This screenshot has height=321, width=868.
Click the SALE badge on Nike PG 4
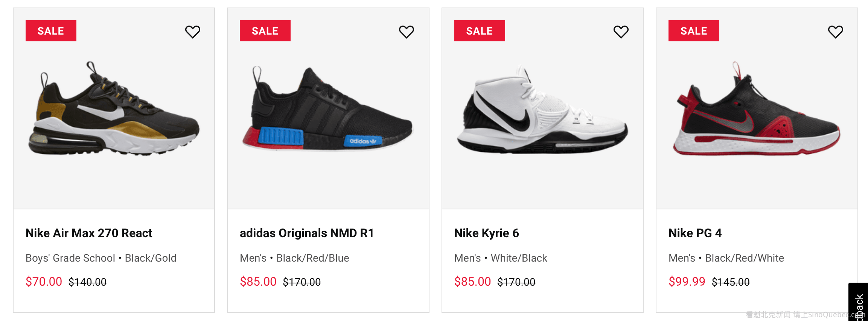pyautogui.click(x=694, y=31)
